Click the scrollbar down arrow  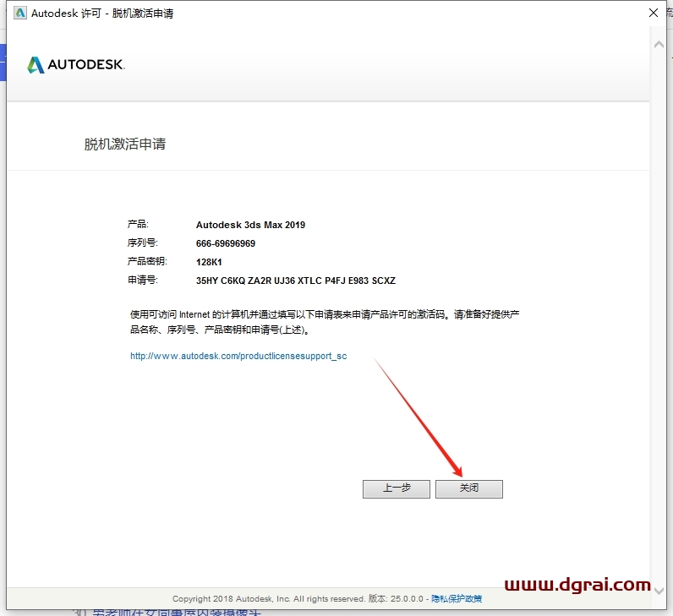click(x=659, y=591)
